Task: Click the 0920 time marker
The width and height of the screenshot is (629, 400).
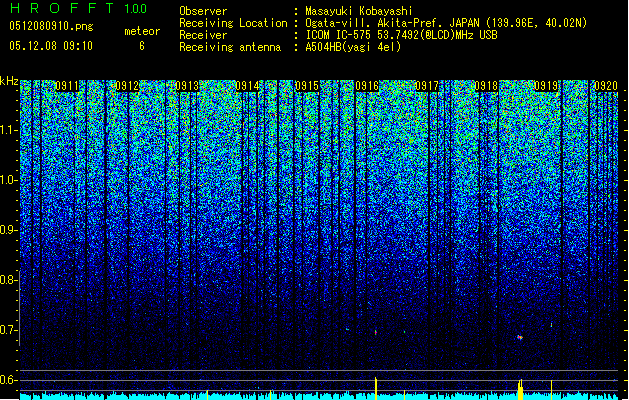Action: [606, 86]
